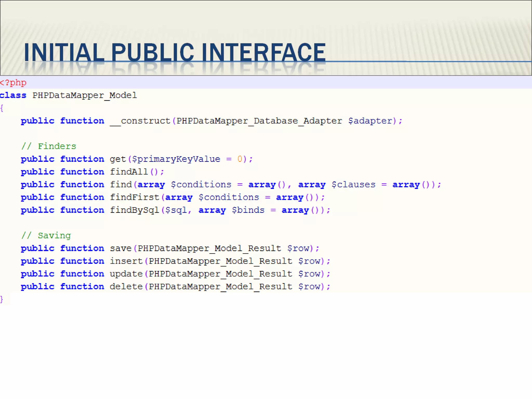Screen dimensions: 532x399
Task: Click the INITIAL PUBLIC INTERFACE slide title
Action: coord(175,52)
